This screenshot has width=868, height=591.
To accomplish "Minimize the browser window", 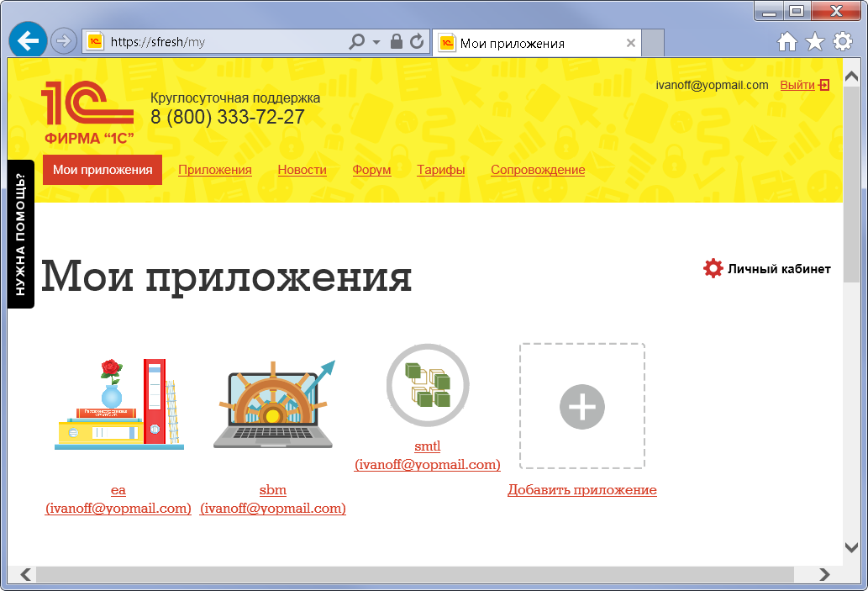I will pos(769,11).
